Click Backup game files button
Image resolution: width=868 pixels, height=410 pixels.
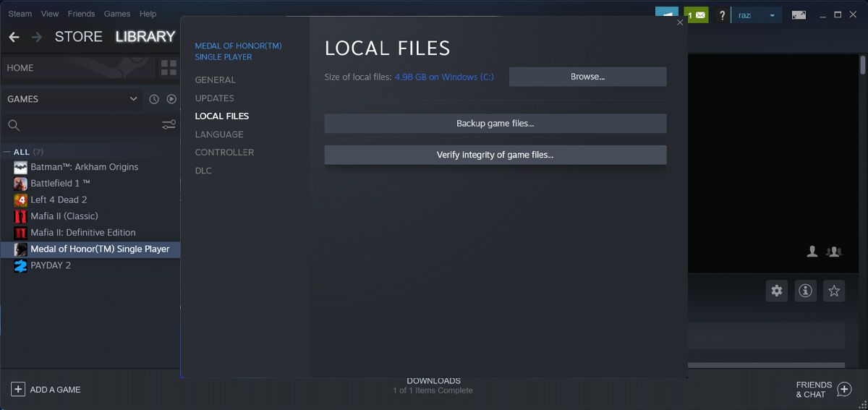tap(495, 124)
